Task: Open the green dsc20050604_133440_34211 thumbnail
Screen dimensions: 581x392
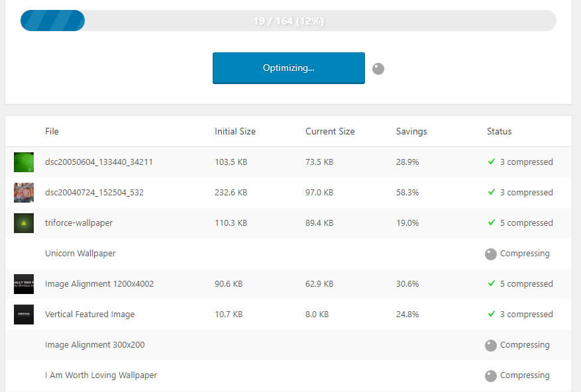Action: click(x=24, y=162)
